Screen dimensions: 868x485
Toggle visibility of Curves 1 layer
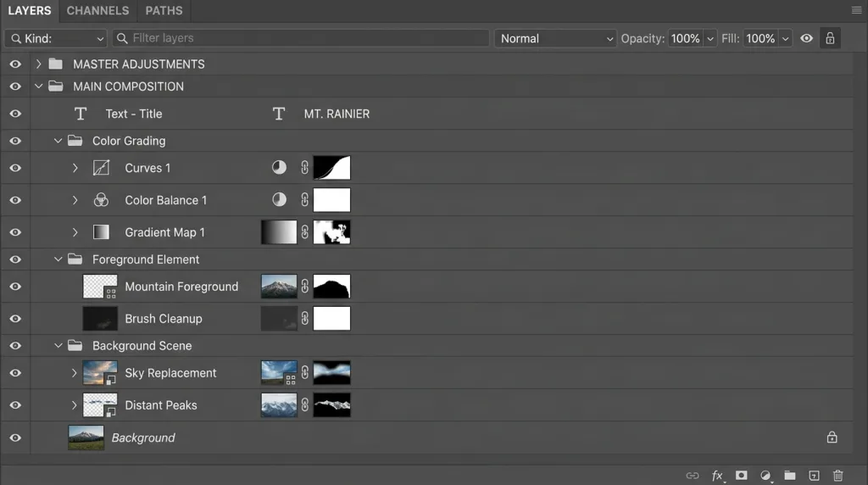point(15,168)
